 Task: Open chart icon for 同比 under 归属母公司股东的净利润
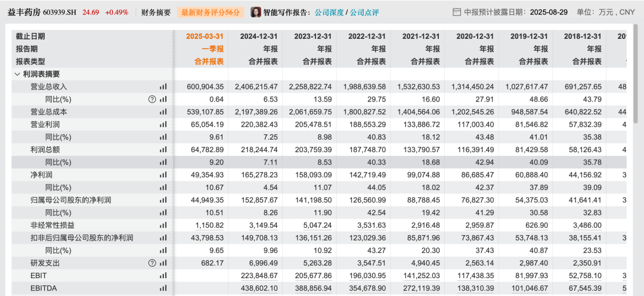[x=163, y=213]
